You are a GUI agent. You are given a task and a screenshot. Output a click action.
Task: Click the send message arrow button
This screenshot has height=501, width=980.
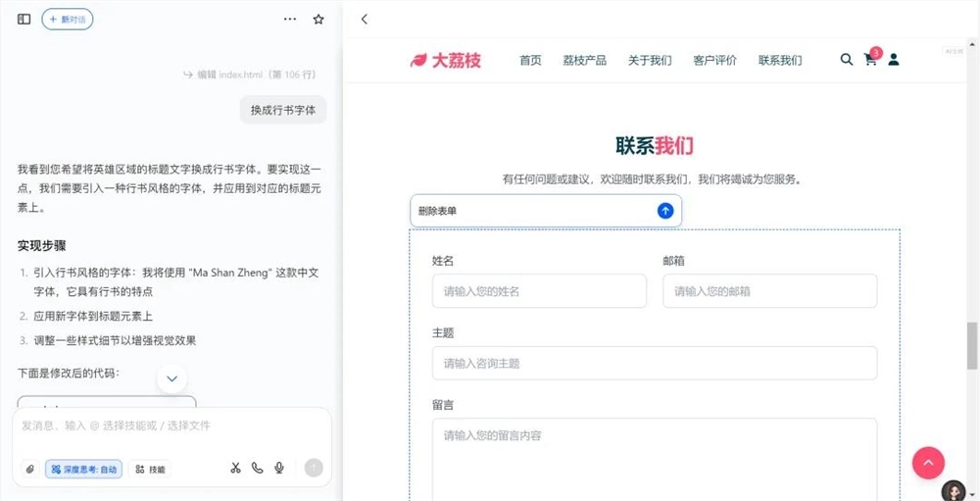[314, 468]
